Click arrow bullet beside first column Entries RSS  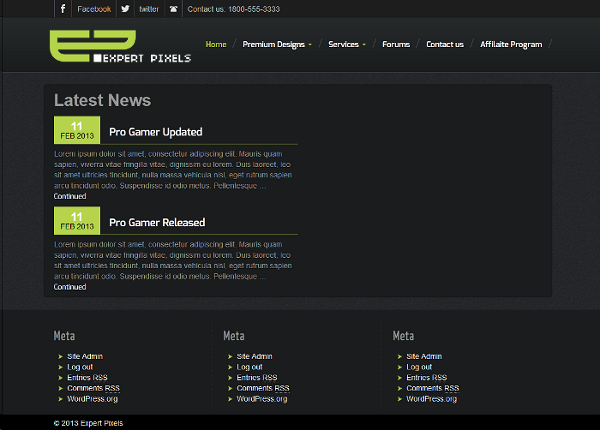60,378
